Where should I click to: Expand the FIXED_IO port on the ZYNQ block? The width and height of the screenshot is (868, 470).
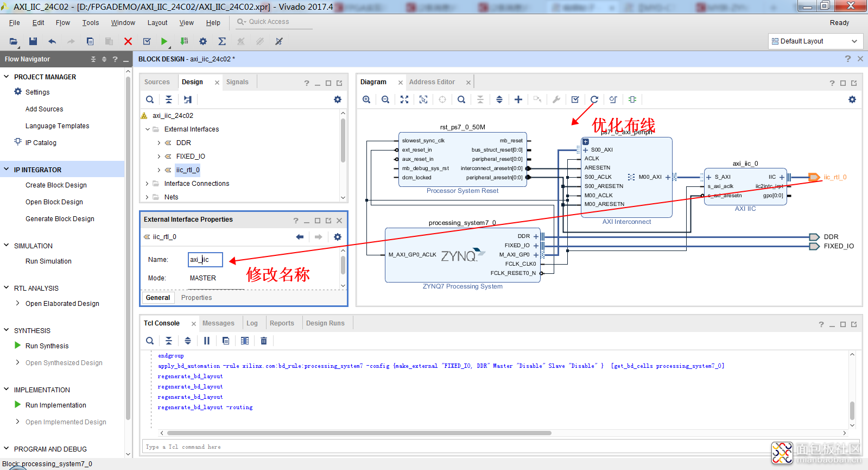pos(536,246)
